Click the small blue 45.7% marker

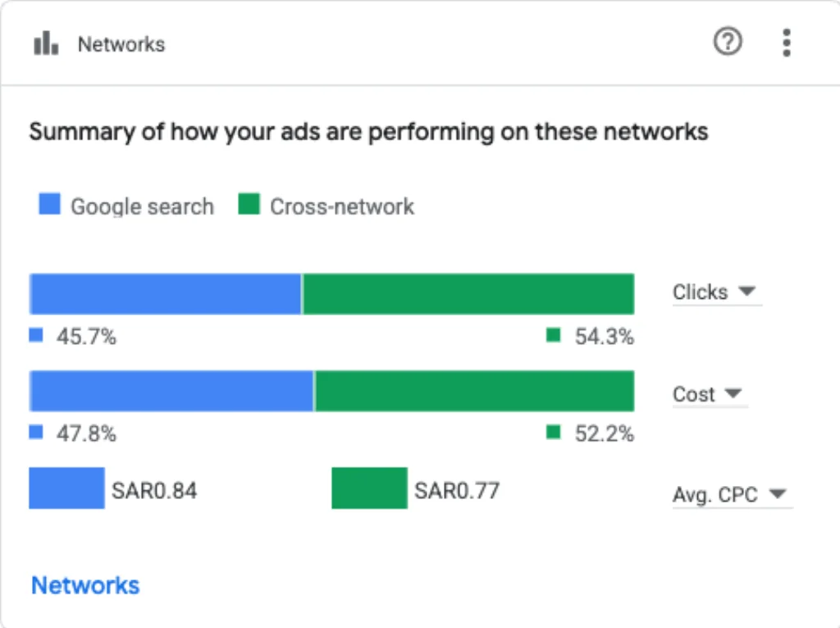click(x=36, y=335)
